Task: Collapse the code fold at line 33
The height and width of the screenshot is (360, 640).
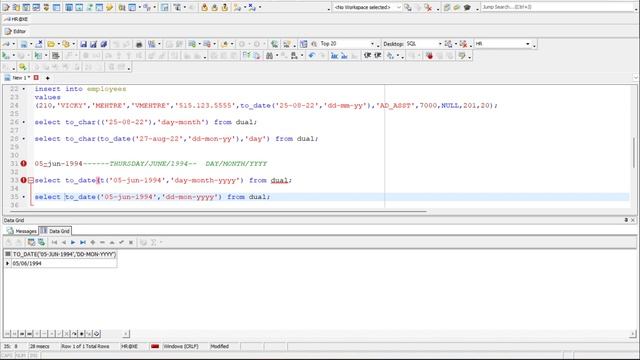Action: (31, 180)
